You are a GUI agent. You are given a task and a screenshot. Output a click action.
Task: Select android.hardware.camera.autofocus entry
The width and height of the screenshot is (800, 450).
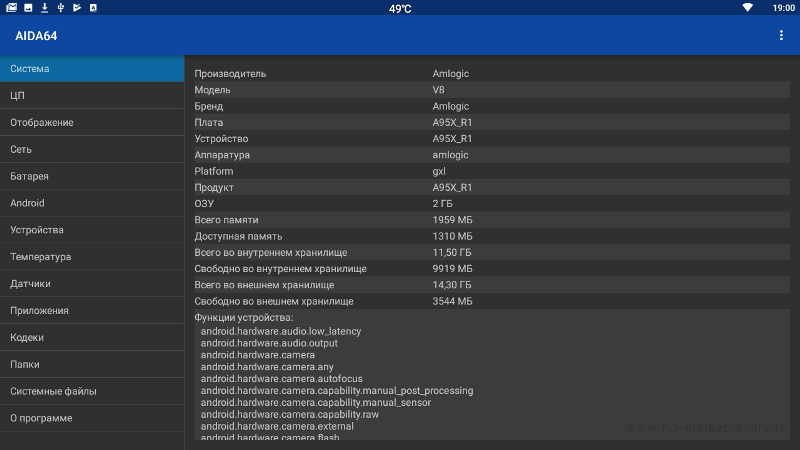click(281, 379)
